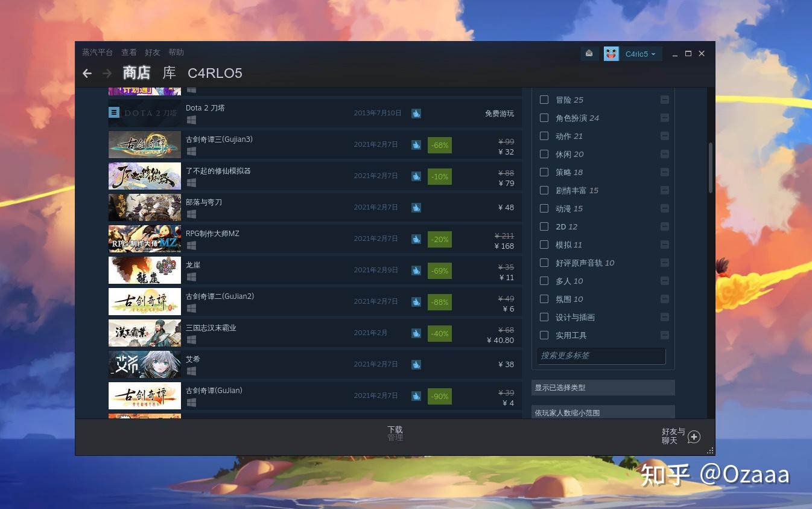This screenshot has width=812, height=509.
Task: Go back with the left arrow
Action: [87, 73]
